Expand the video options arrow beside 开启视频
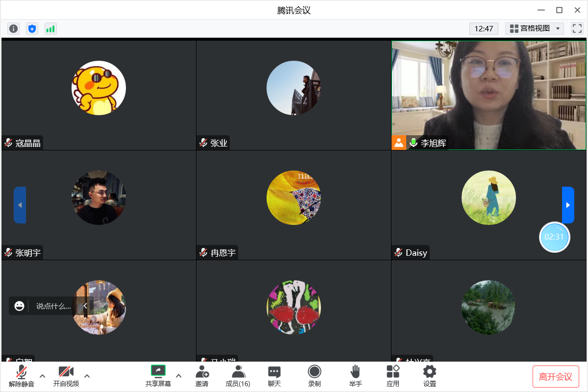The height and width of the screenshot is (392, 588). coord(87,376)
